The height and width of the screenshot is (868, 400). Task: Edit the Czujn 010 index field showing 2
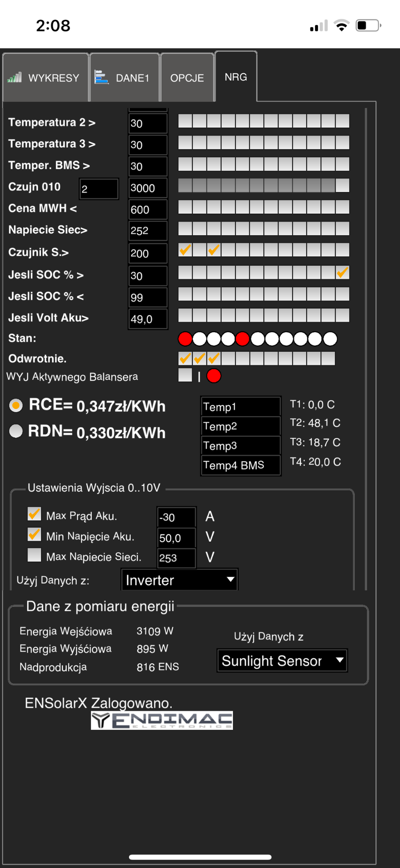point(99,189)
